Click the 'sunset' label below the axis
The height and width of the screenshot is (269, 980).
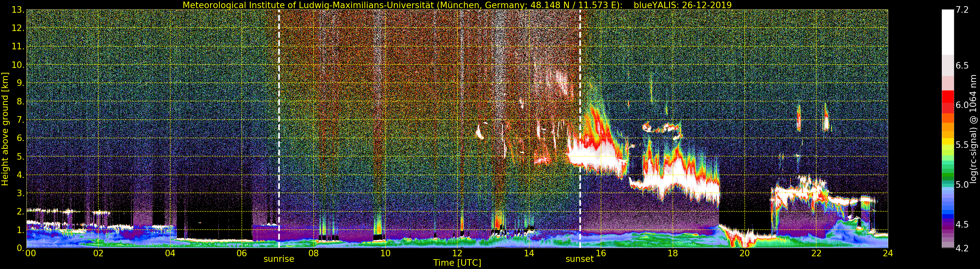[x=579, y=259]
